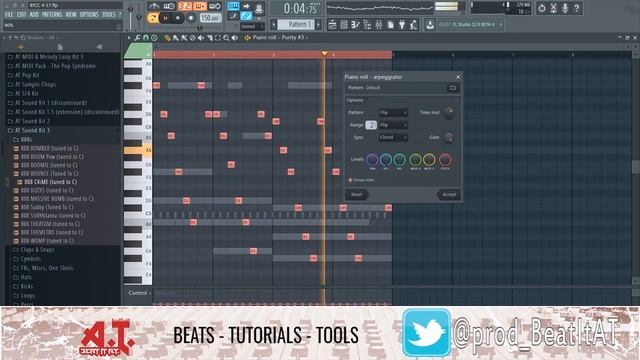Viewport: 640px width, 360px height.
Task: Click the content library download icon
Action: click(x=430, y=25)
